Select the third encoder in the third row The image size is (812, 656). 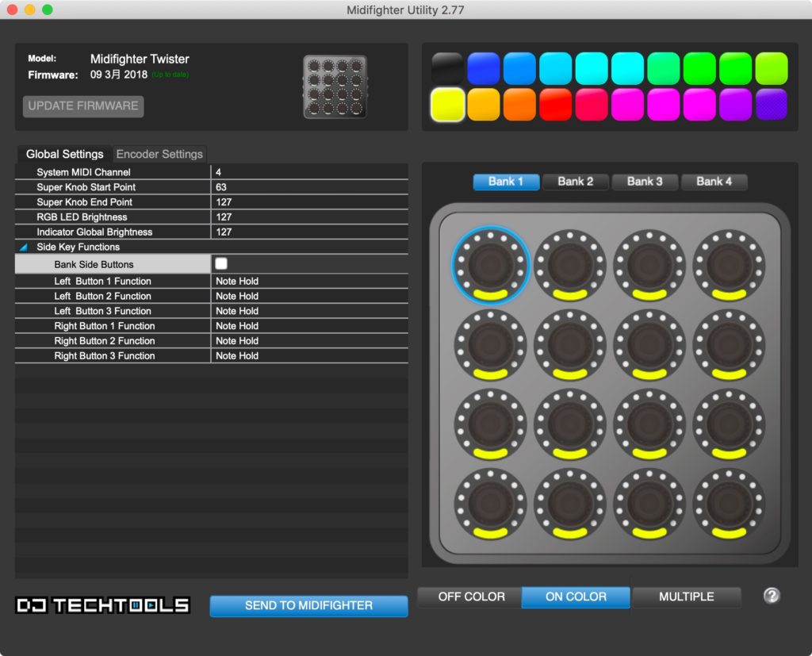coord(649,424)
